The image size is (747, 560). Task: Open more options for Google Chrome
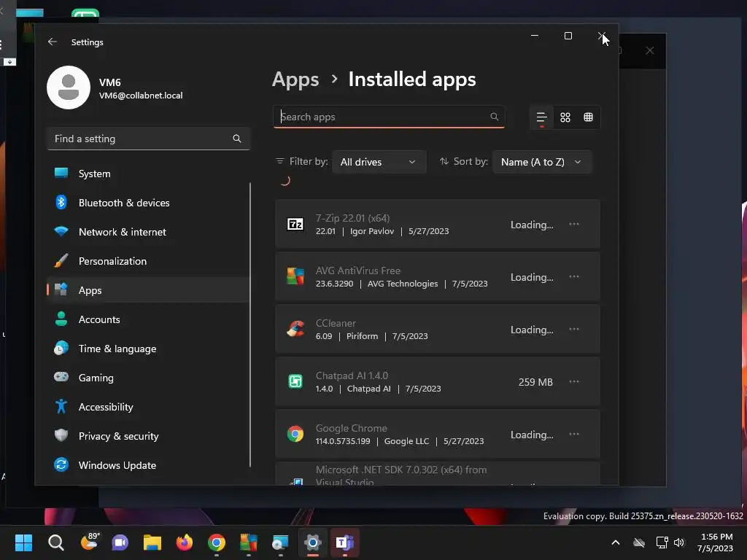(574, 434)
